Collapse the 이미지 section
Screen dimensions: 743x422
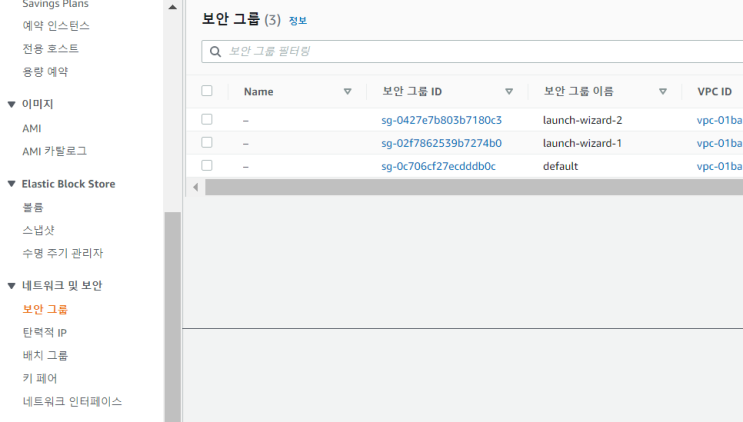[12, 104]
